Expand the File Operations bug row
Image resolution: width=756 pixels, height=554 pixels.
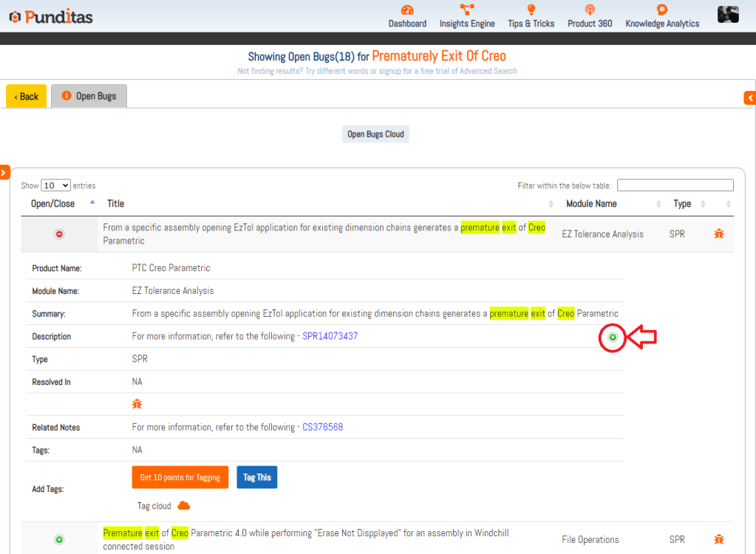[x=60, y=540]
